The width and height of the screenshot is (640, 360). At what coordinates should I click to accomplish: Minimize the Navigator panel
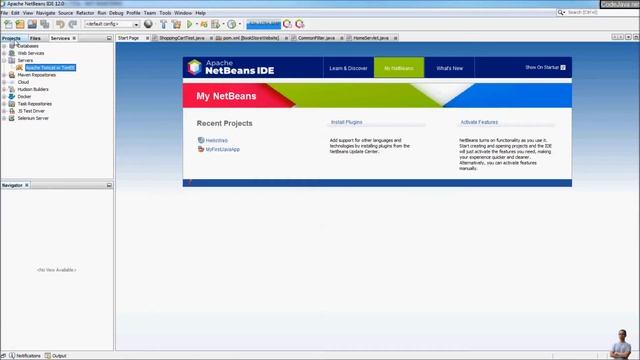[109, 185]
